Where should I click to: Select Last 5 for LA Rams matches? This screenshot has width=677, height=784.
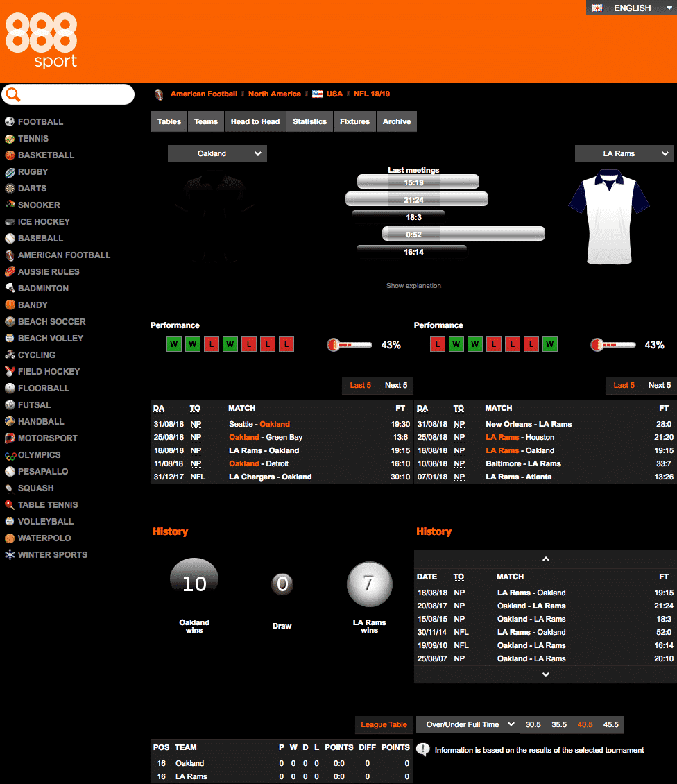[624, 386]
